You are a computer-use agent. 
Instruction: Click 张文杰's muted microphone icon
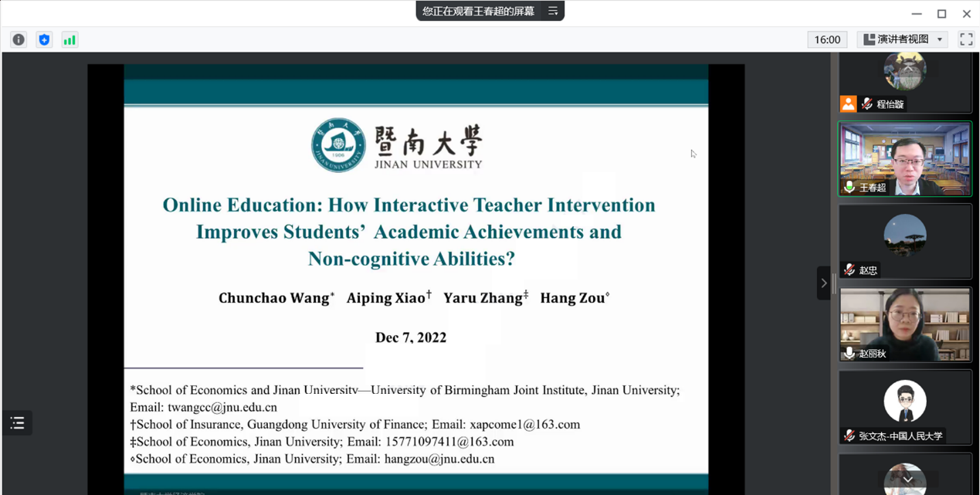[x=849, y=436]
